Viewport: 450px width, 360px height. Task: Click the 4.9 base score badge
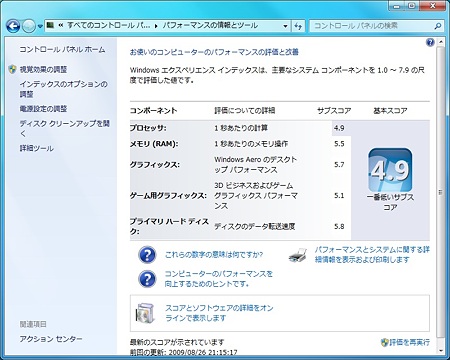pos(390,170)
